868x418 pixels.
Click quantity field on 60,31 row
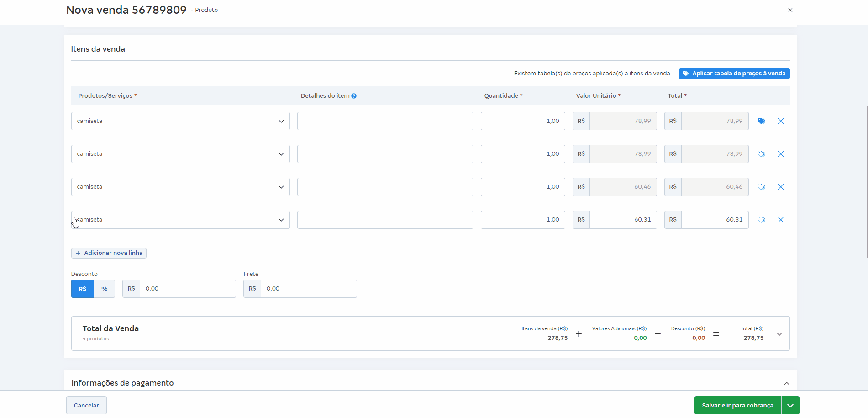523,220
